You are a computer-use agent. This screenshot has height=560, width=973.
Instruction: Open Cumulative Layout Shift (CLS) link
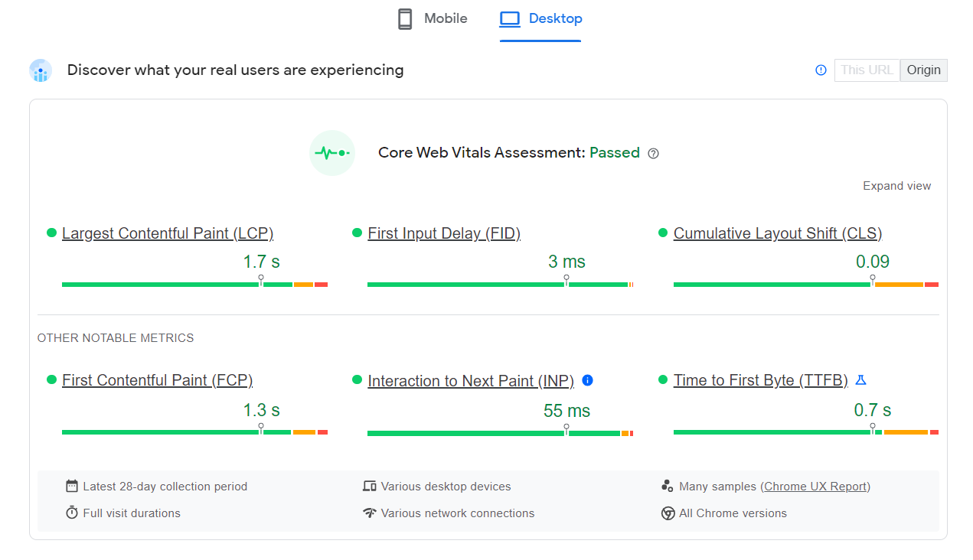point(778,233)
